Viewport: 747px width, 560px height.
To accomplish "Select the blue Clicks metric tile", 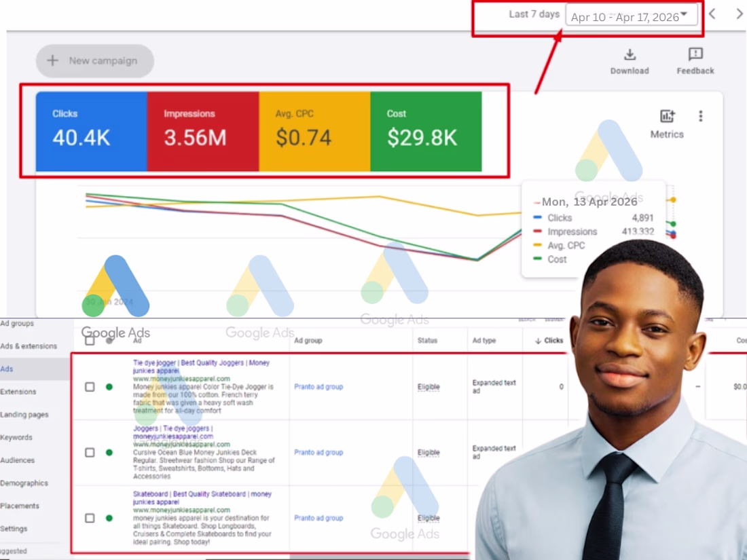I will coord(92,132).
